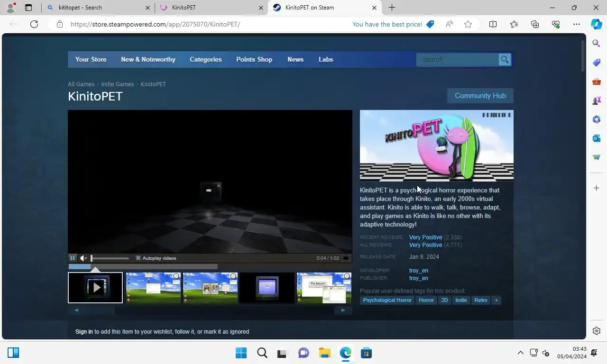Open the Favorites list
Viewport: 607px width, 364px height.
(x=514, y=24)
